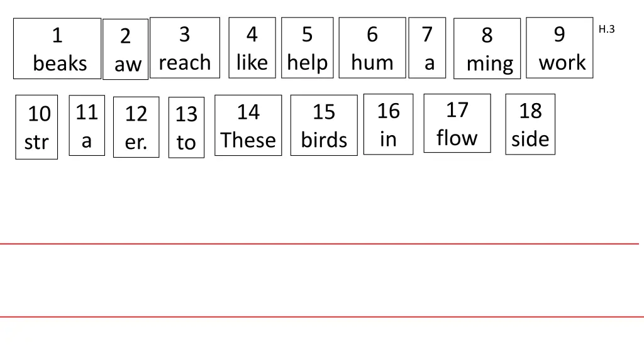Click card 1 with the word beaks
644x362 pixels.
click(57, 49)
